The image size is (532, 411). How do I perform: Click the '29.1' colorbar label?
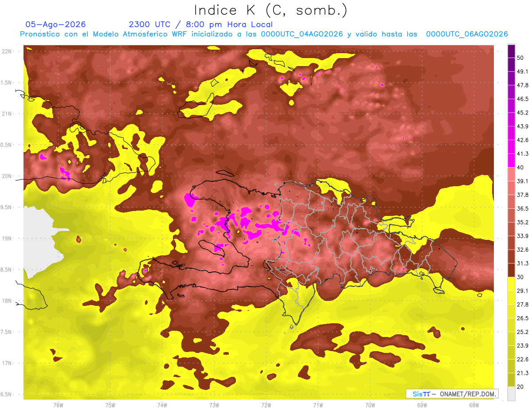523,291
